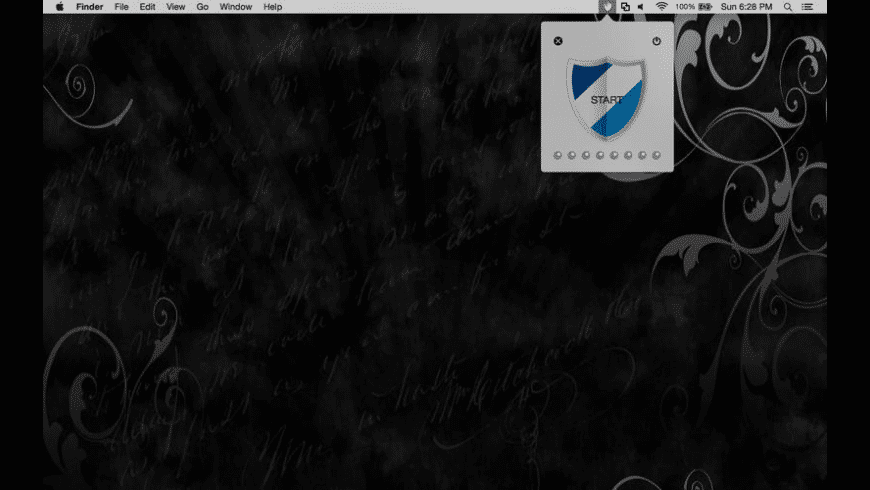Open the Window menu
Screen dimensions: 870x490
click(x=235, y=7)
